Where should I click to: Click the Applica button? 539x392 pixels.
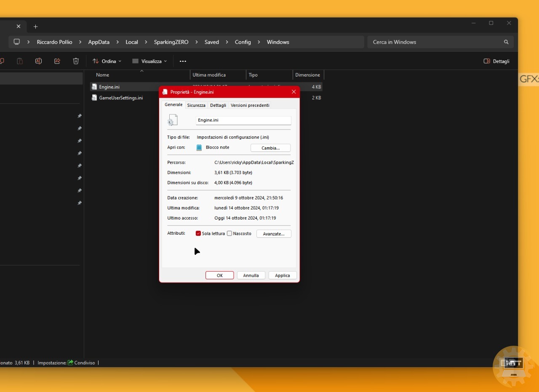click(283, 275)
